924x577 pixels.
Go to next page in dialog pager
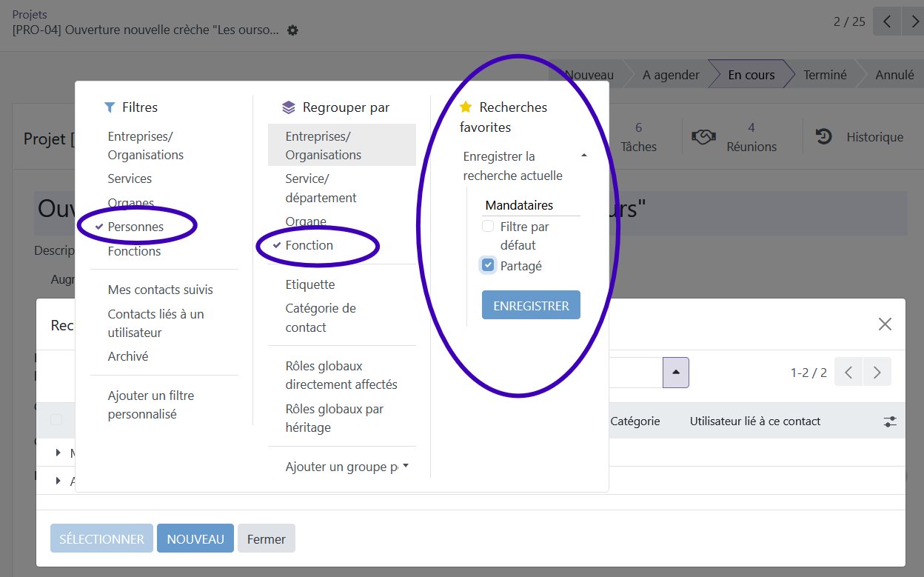877,373
